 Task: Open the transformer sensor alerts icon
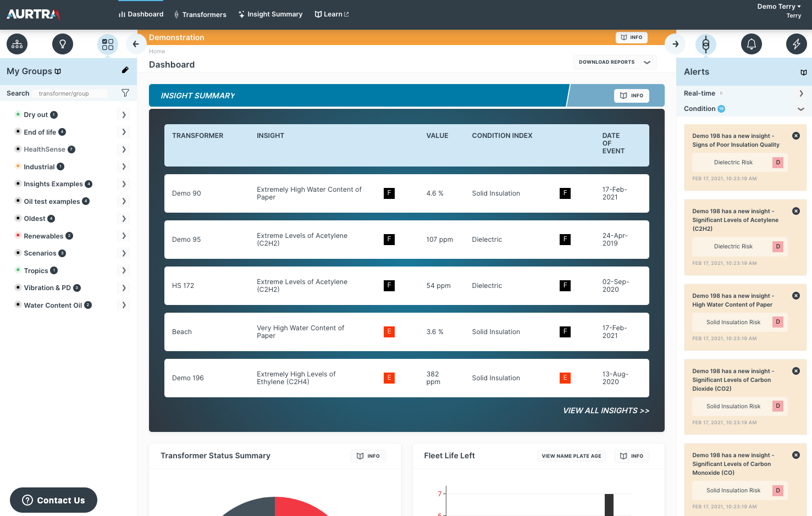click(x=706, y=44)
